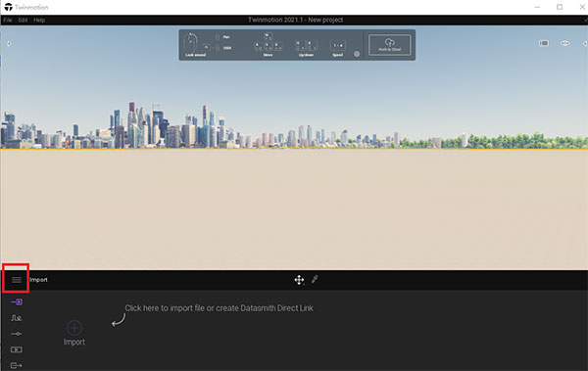This screenshot has width=588, height=371.
Task: Open the Settings slider sidebar icon
Action: tap(16, 334)
